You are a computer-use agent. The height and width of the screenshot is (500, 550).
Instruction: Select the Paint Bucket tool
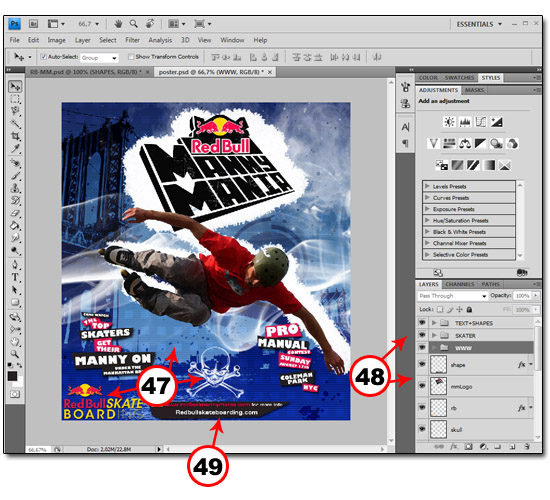(15, 226)
